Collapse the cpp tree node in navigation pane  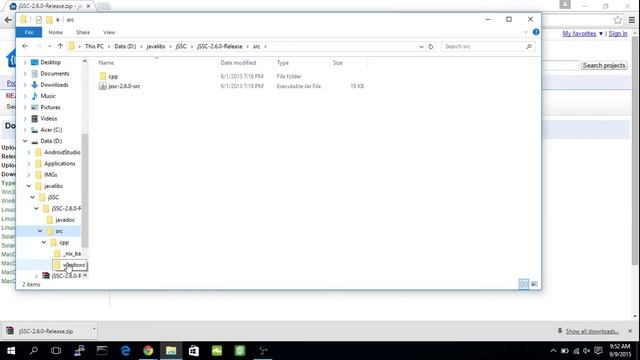click(x=44, y=242)
